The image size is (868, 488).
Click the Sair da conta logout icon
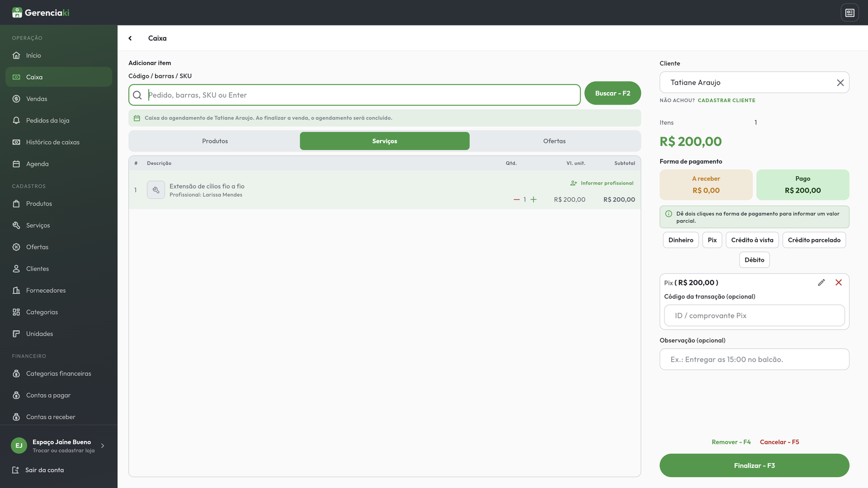(16, 470)
